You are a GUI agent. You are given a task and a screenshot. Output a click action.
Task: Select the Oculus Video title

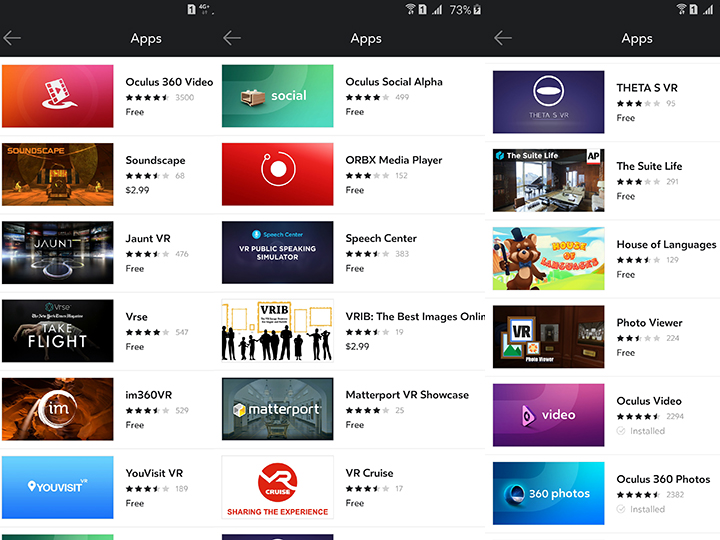point(649,401)
